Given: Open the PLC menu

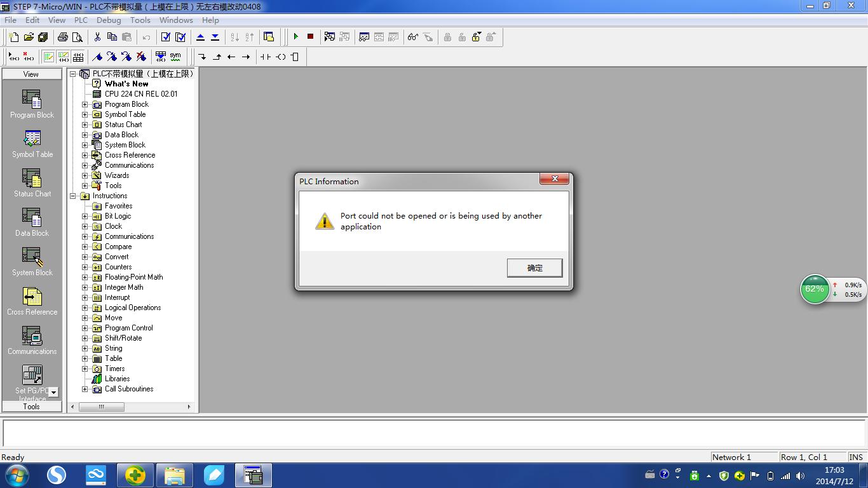Looking at the screenshot, I should click(81, 20).
